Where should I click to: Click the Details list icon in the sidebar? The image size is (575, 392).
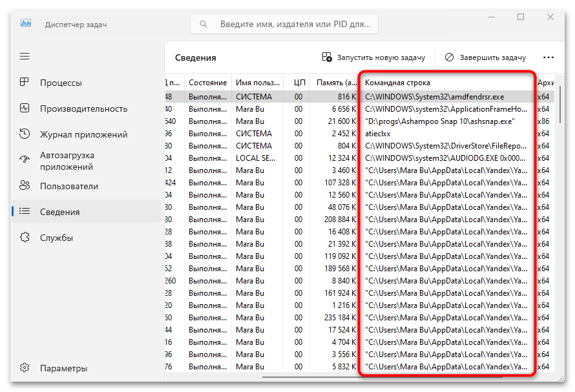[x=24, y=211]
